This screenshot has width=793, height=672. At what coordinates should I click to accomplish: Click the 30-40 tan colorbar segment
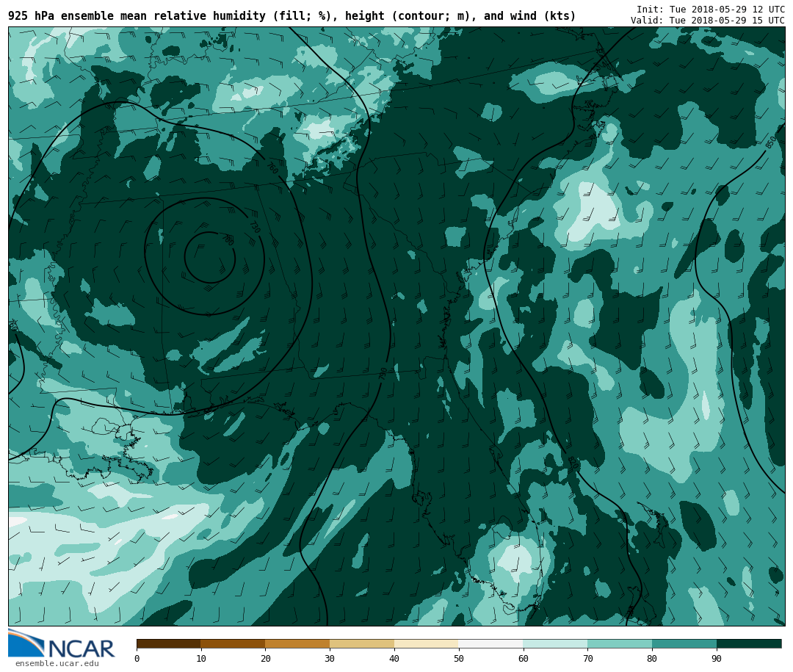click(x=362, y=643)
